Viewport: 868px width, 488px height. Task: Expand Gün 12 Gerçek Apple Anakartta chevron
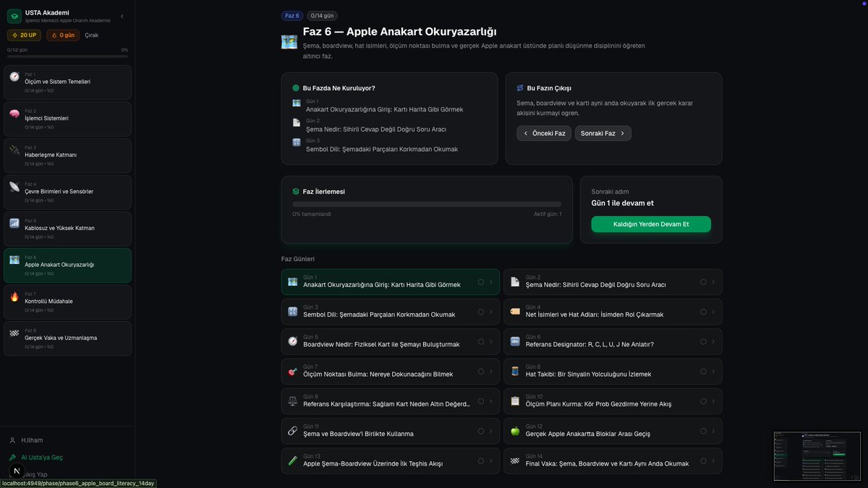point(713,431)
